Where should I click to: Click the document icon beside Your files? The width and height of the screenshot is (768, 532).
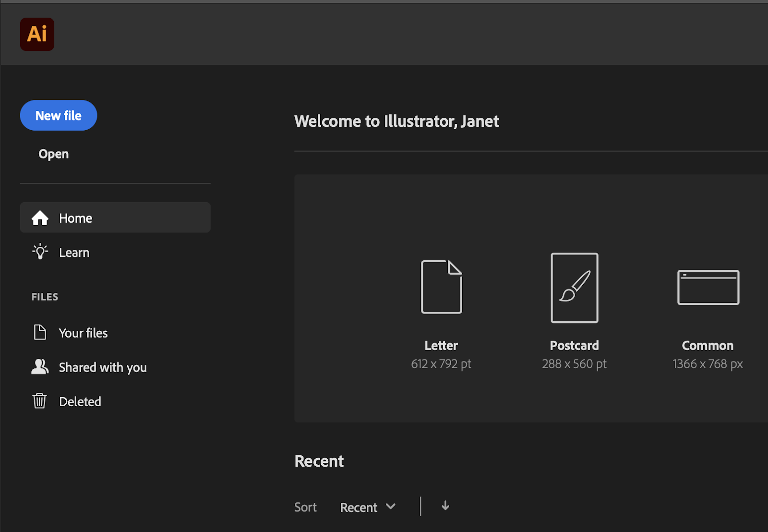(40, 332)
